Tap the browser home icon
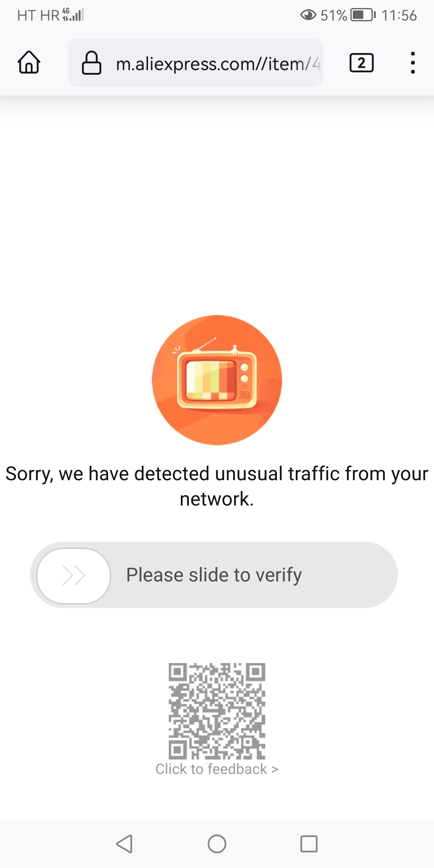 click(29, 62)
